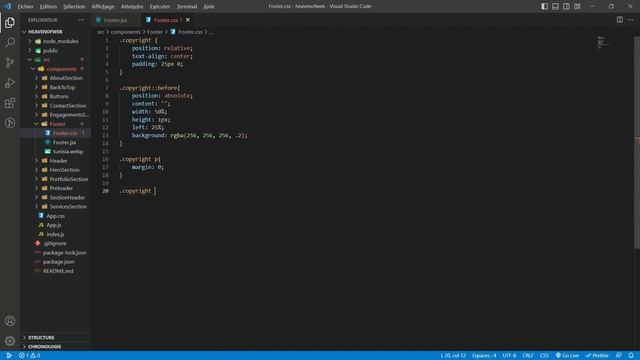Image resolution: width=640 pixels, height=360 pixels.
Task: Click the remote window status bar icon
Action: (8, 356)
